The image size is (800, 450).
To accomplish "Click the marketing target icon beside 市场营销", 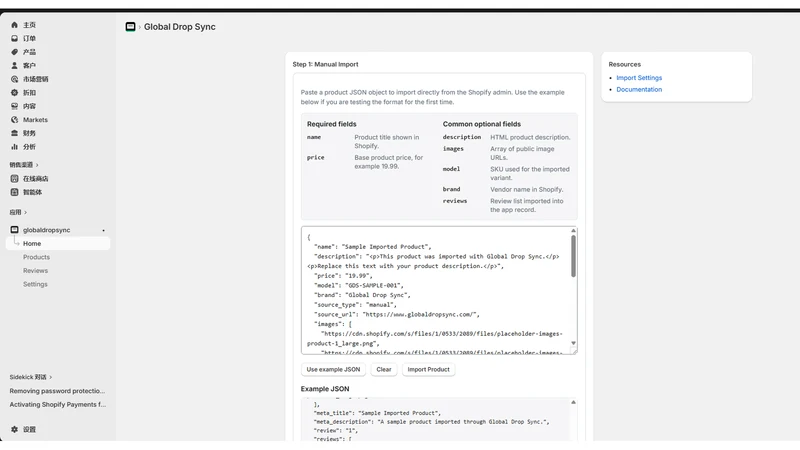I will point(14,79).
